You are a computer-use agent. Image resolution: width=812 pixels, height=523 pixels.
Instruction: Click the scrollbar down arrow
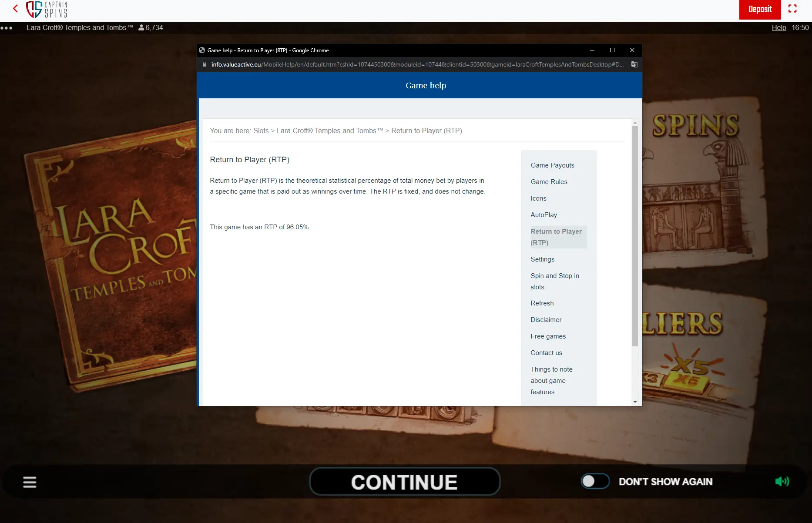635,402
